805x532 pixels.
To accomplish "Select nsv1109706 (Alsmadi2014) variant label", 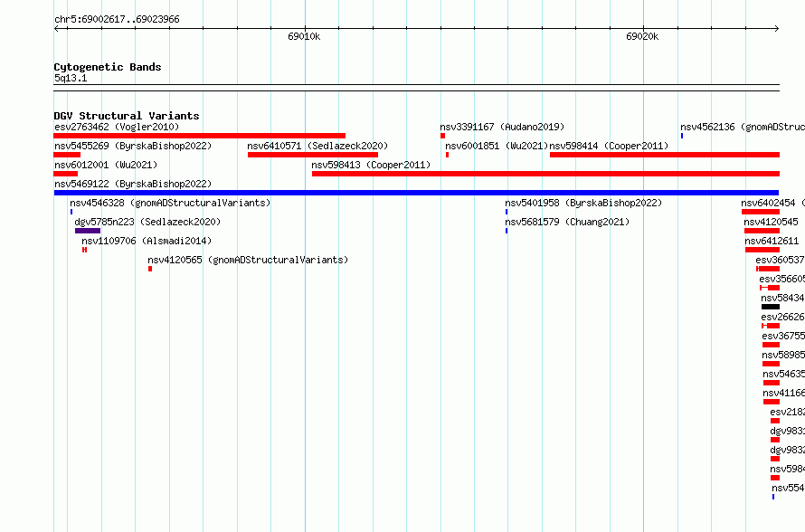I will click(x=147, y=241).
